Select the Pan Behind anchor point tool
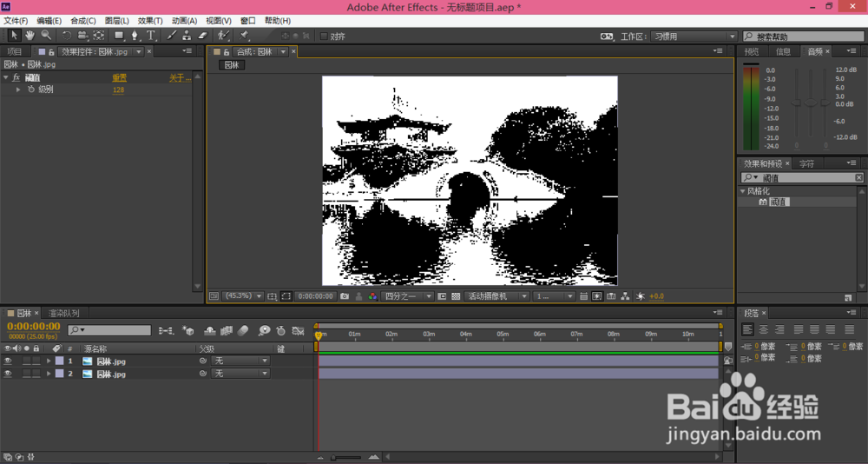868x464 pixels. [99, 36]
